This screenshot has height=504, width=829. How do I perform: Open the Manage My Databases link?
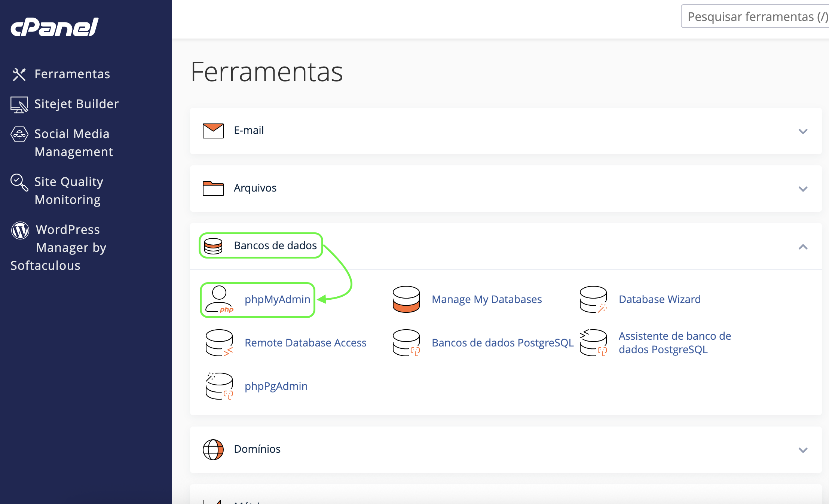pyautogui.click(x=487, y=299)
